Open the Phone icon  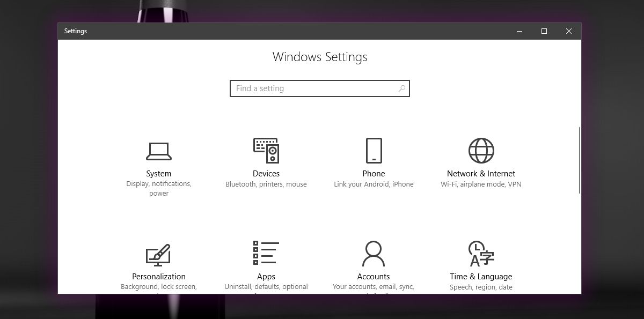click(x=374, y=151)
